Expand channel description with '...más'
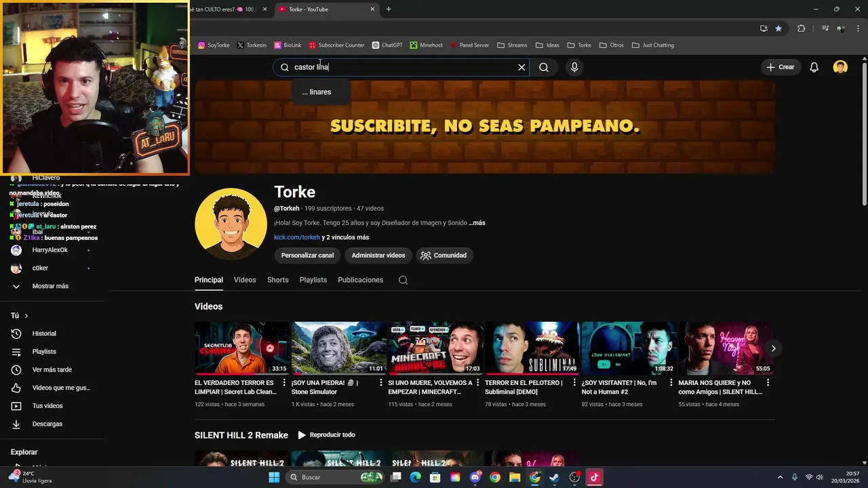The height and width of the screenshot is (488, 868). 477,223
